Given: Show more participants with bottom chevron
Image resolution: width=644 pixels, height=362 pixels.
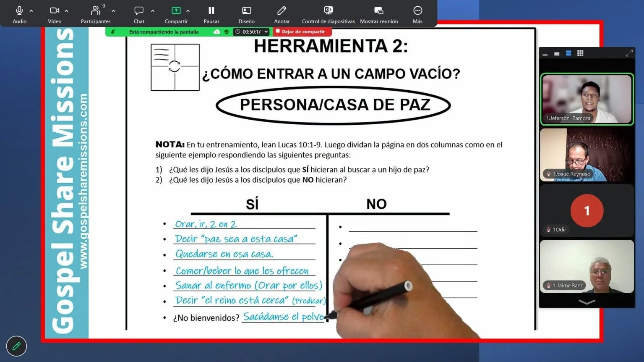Looking at the screenshot, I should pyautogui.click(x=587, y=302).
